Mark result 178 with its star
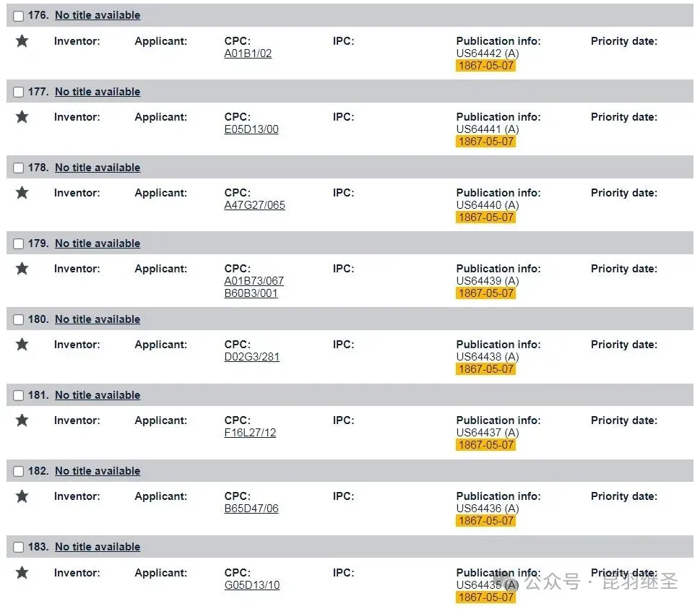This screenshot has width=700, height=609. pos(22,193)
